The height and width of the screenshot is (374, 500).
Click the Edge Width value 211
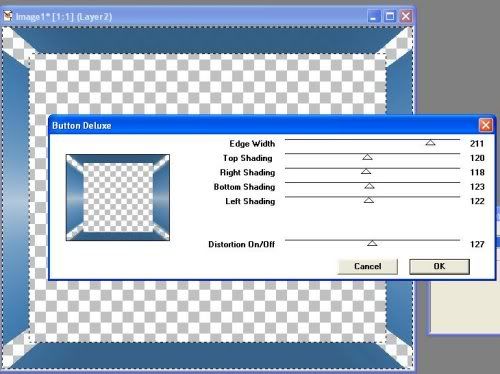click(477, 144)
